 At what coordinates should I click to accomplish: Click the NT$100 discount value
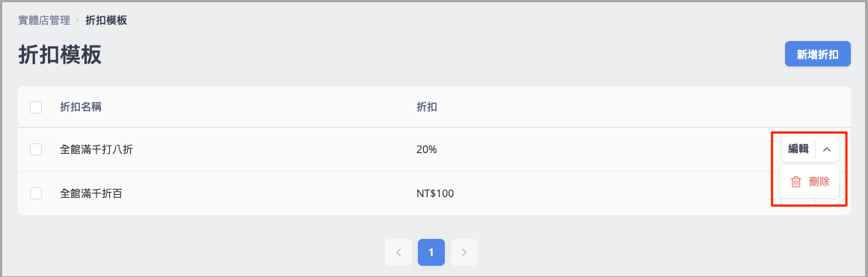[x=435, y=193]
